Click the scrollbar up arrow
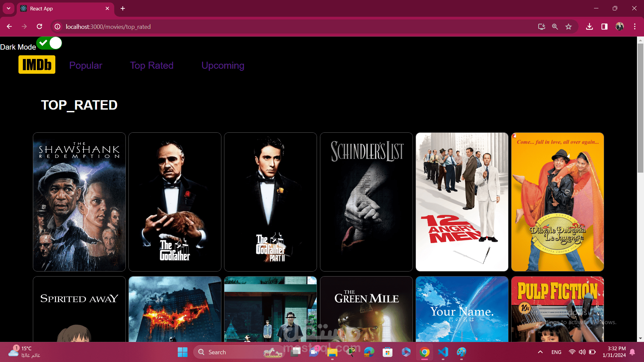Image resolution: width=644 pixels, height=362 pixels. [640, 40]
